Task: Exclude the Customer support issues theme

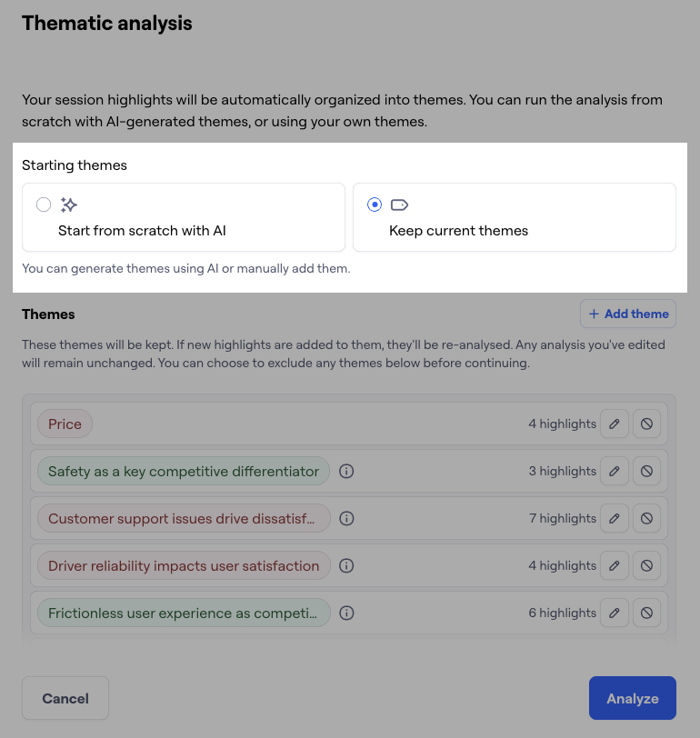Action: point(646,518)
